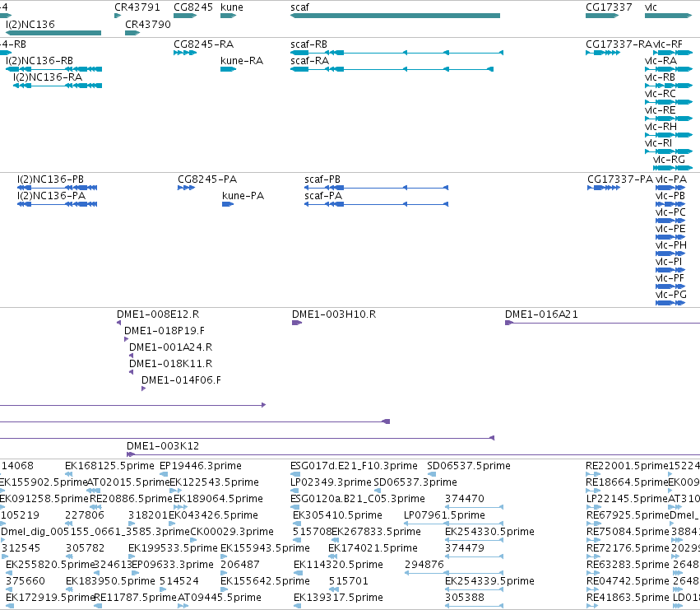Select the vlc-PG protein label
700x610 pixels.
(x=671, y=295)
